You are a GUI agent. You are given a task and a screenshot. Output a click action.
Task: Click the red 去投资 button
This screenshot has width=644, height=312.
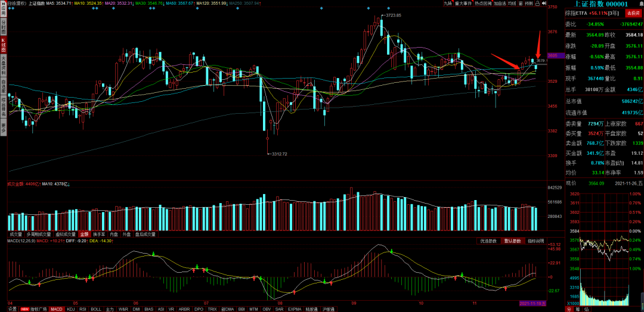coord(633,13)
